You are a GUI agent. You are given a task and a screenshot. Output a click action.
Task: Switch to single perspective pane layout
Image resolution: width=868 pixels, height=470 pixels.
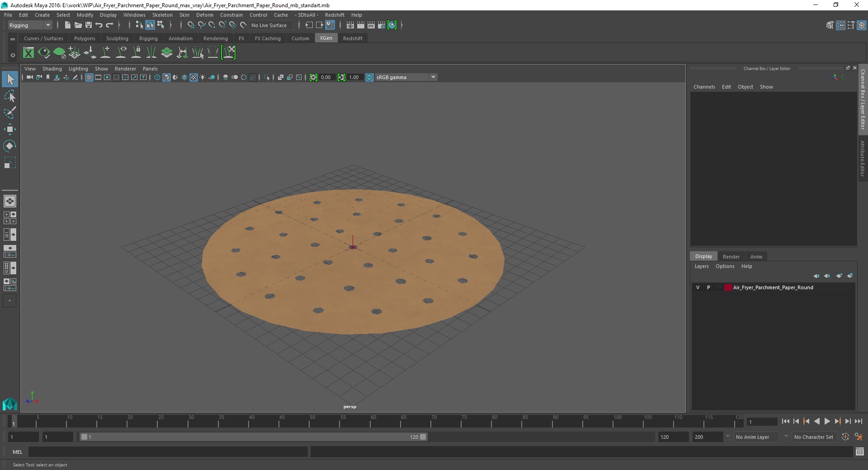coord(10,201)
